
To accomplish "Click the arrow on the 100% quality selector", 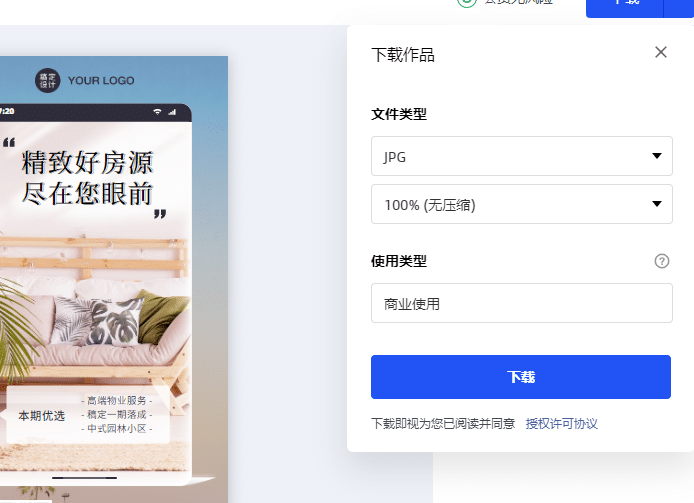I will click(657, 204).
